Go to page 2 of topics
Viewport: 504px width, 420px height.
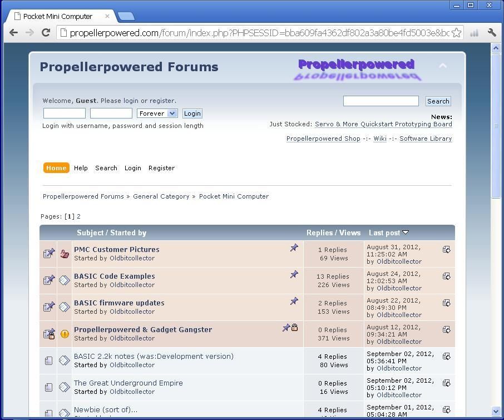[78, 216]
